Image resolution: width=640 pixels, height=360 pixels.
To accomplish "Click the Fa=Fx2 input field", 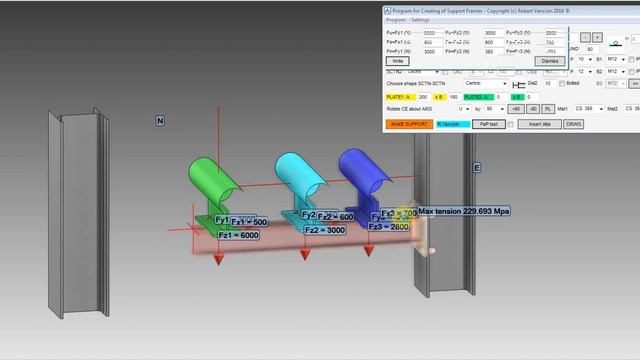I will click(x=493, y=42).
